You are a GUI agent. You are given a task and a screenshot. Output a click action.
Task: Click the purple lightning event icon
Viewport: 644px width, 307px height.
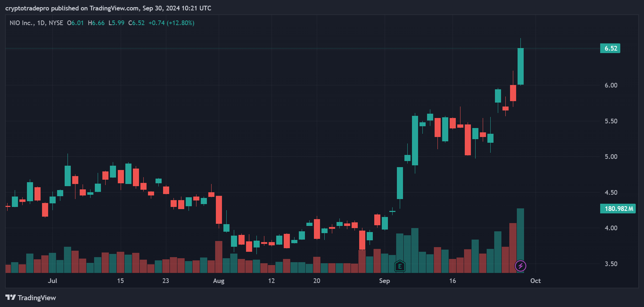[520, 266]
